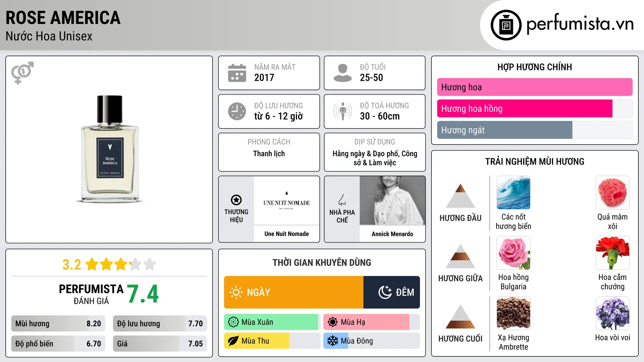Click the ROSE AMERICA title
This screenshot has width=644, height=362.
[63, 18]
